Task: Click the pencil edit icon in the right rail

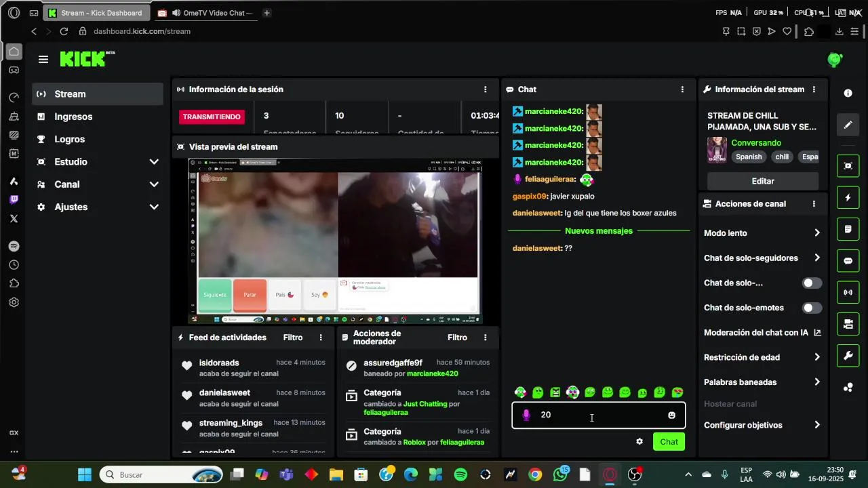Action: tap(848, 125)
